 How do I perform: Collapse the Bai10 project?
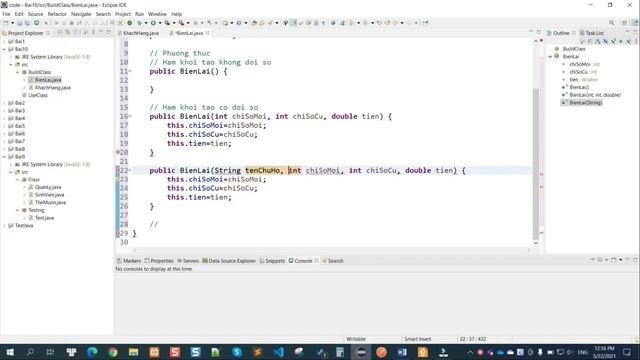(4, 49)
